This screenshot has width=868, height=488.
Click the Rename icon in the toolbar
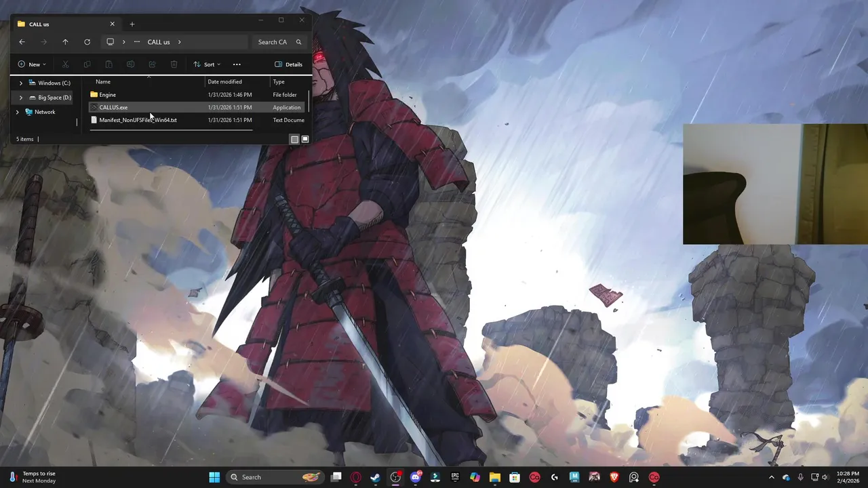[x=130, y=64]
